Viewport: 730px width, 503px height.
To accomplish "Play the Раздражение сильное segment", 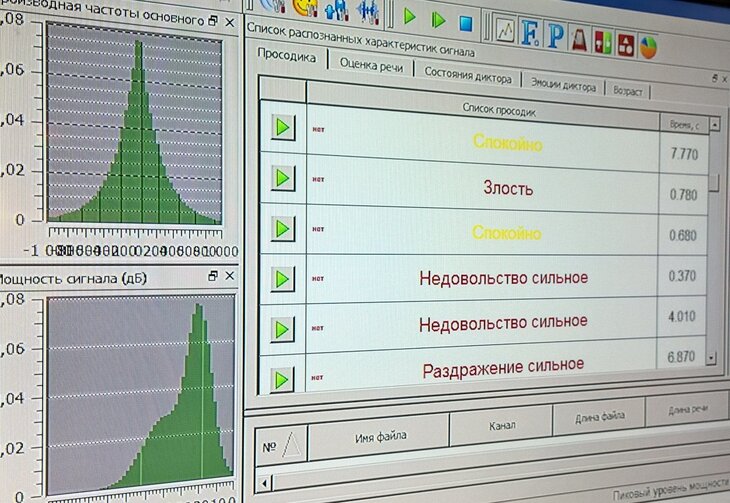I will [x=283, y=379].
